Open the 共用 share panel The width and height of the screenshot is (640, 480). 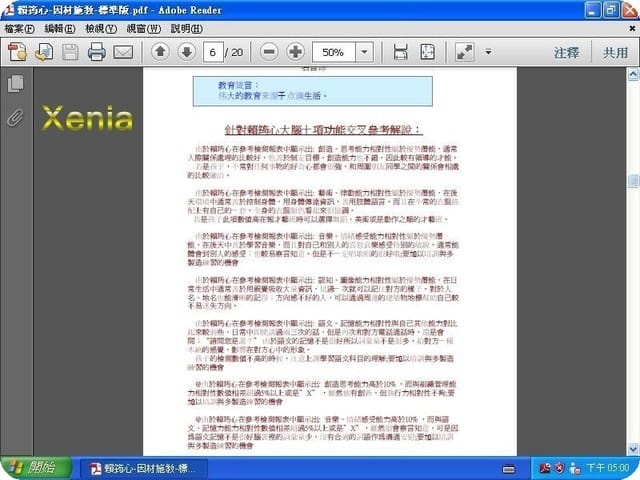616,53
